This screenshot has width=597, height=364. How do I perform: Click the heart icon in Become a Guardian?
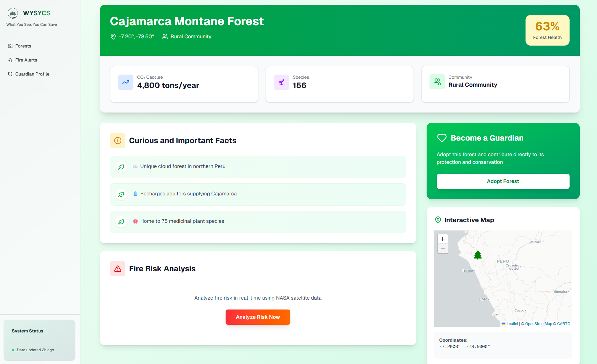(442, 138)
